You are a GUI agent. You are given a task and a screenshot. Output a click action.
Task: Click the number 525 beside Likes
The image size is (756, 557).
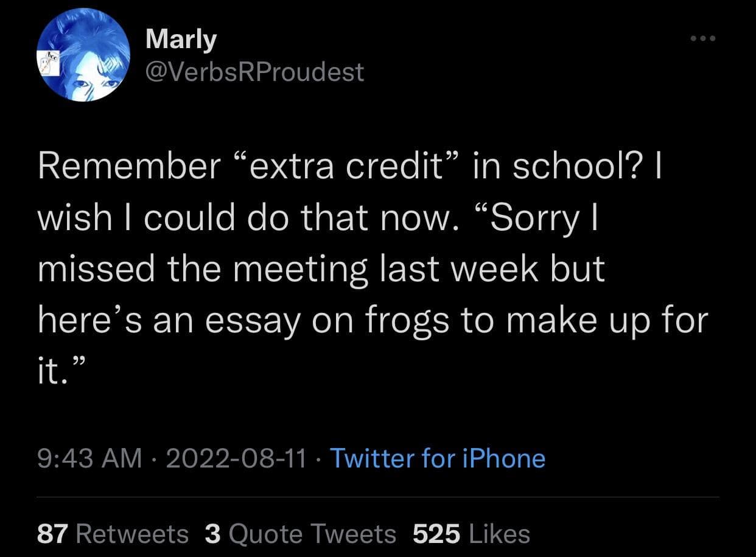pos(436,534)
